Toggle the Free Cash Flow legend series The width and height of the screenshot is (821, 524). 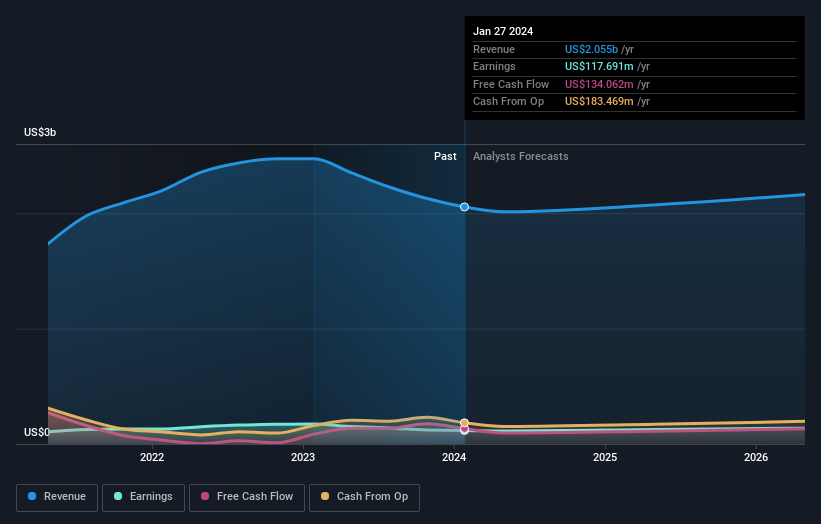[x=247, y=497]
